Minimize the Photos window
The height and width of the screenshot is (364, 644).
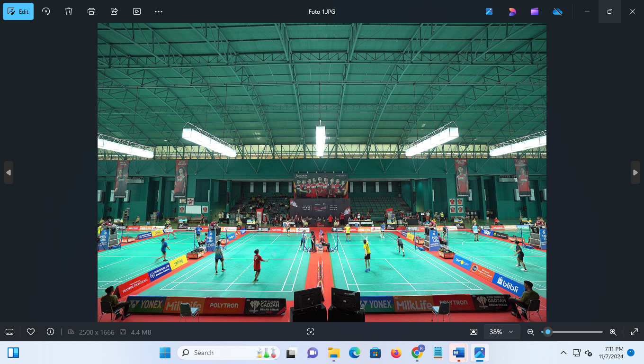pos(587,11)
